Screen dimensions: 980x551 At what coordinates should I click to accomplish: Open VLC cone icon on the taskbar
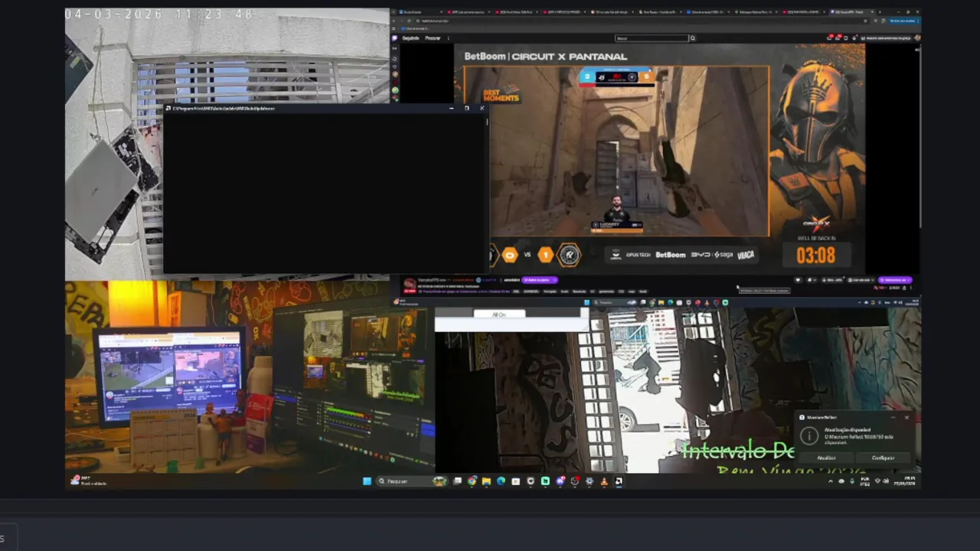click(x=604, y=481)
